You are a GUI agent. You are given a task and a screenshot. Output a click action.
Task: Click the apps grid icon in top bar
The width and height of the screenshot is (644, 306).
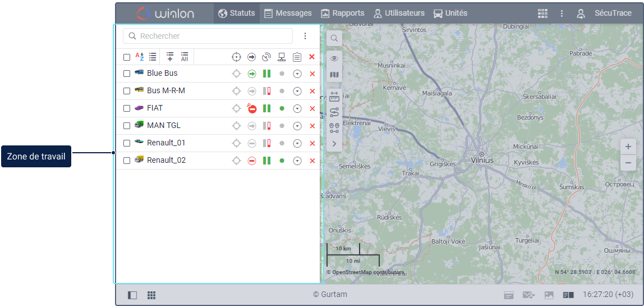click(x=542, y=13)
